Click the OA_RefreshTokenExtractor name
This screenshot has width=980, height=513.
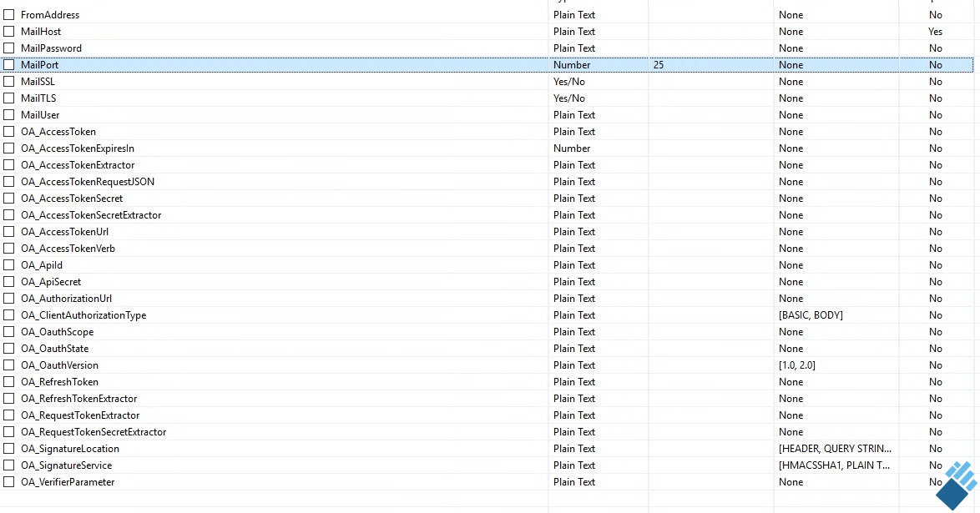tap(78, 399)
